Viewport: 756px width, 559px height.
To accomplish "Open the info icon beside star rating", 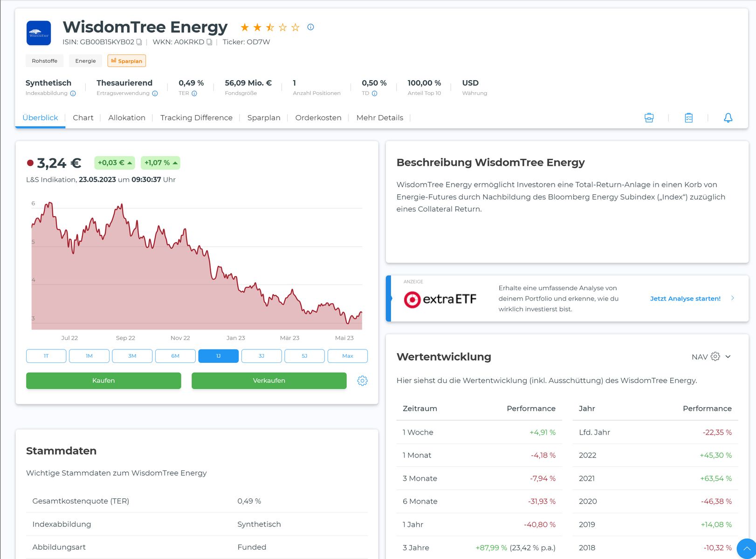I will pyautogui.click(x=310, y=27).
